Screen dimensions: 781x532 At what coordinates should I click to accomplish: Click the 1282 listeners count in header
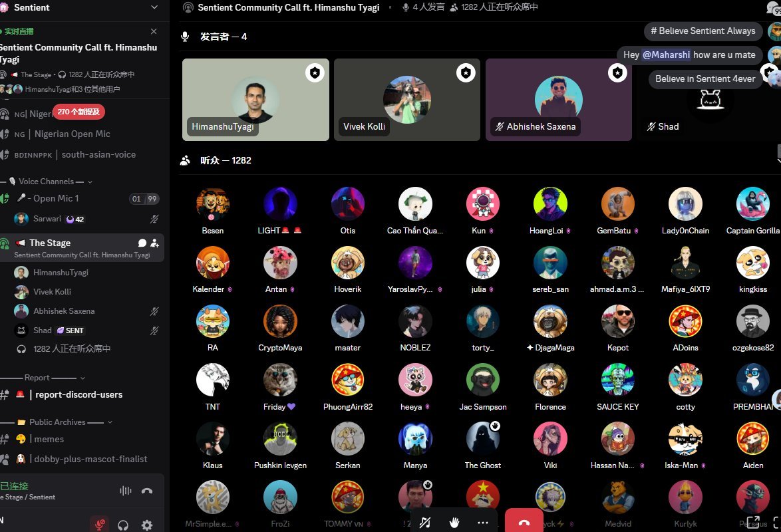pos(494,7)
